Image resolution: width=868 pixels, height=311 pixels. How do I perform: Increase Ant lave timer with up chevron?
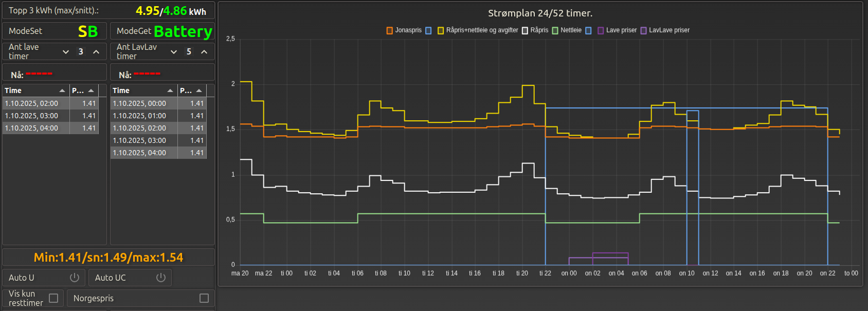pos(96,52)
